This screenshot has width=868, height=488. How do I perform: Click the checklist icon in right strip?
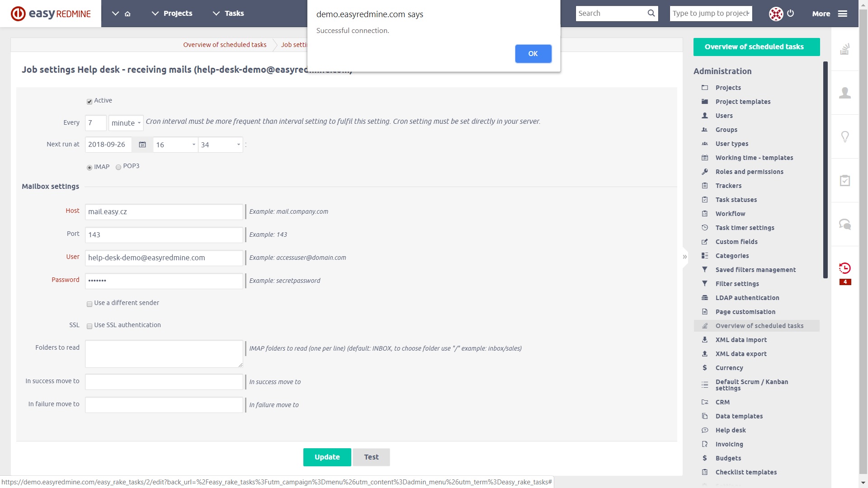point(845,180)
